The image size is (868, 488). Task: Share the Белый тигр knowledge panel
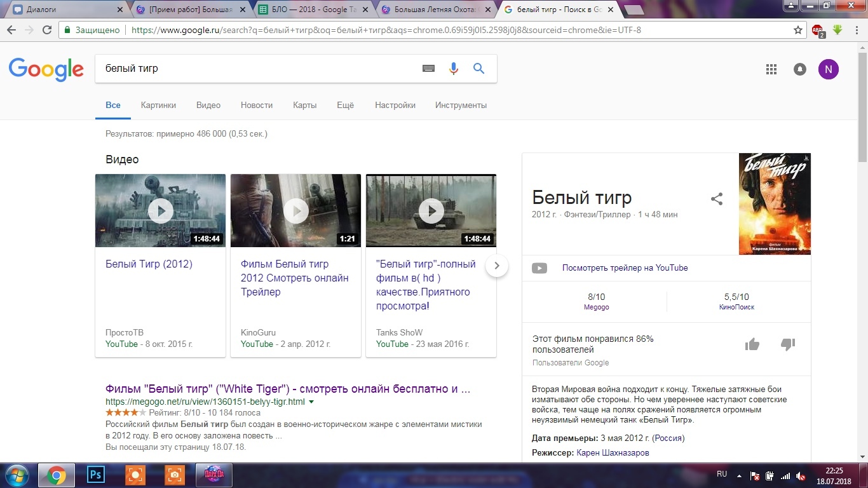[x=717, y=199]
